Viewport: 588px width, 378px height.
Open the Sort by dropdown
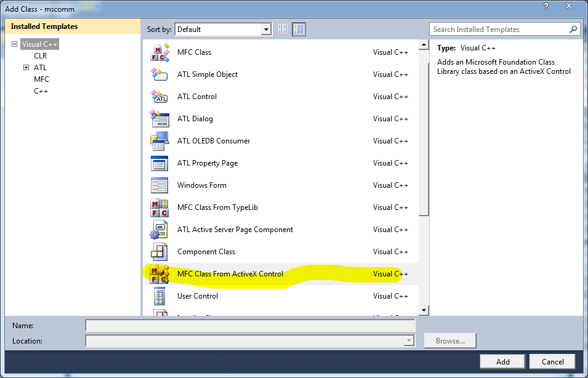[266, 30]
